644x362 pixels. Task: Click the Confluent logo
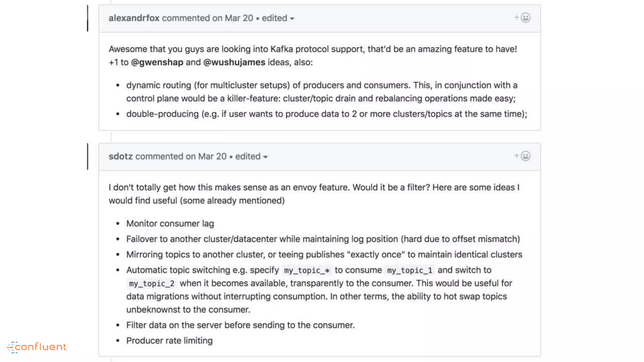[37, 347]
